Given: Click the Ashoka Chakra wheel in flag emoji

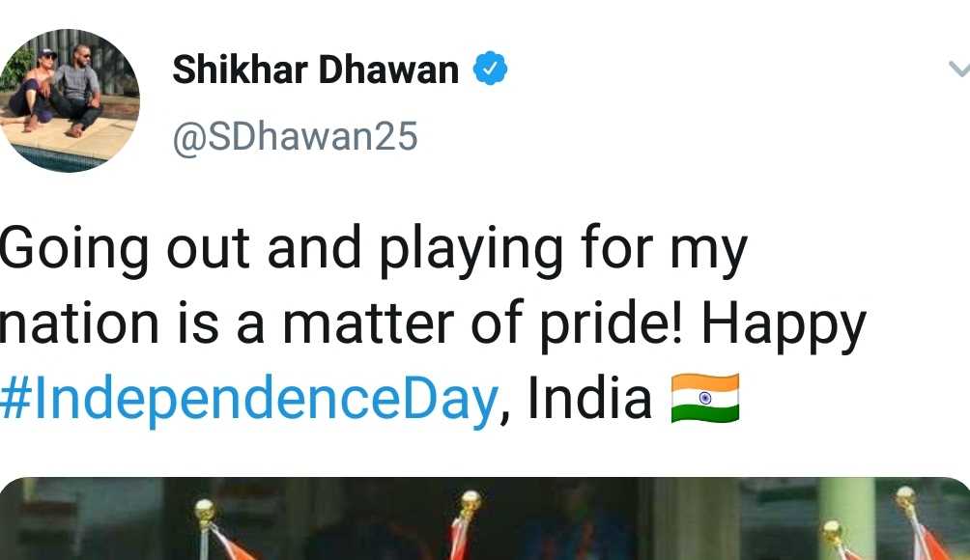Looking at the screenshot, I should [x=705, y=398].
